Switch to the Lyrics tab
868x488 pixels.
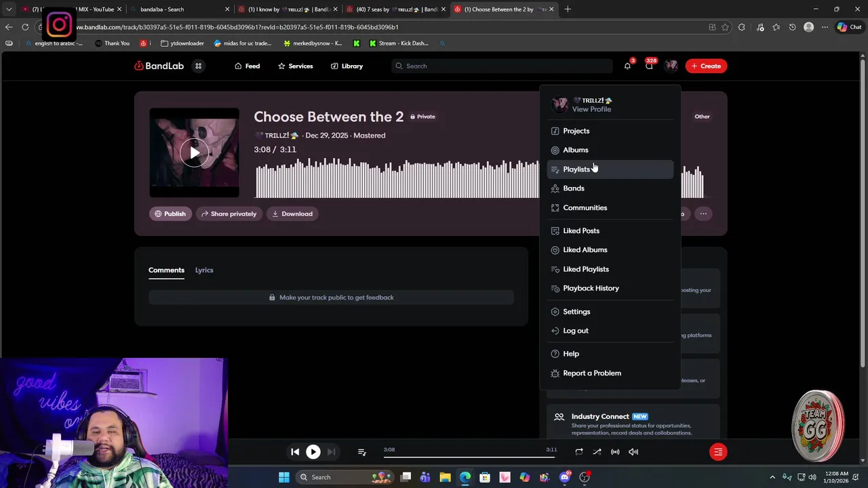pyautogui.click(x=204, y=270)
